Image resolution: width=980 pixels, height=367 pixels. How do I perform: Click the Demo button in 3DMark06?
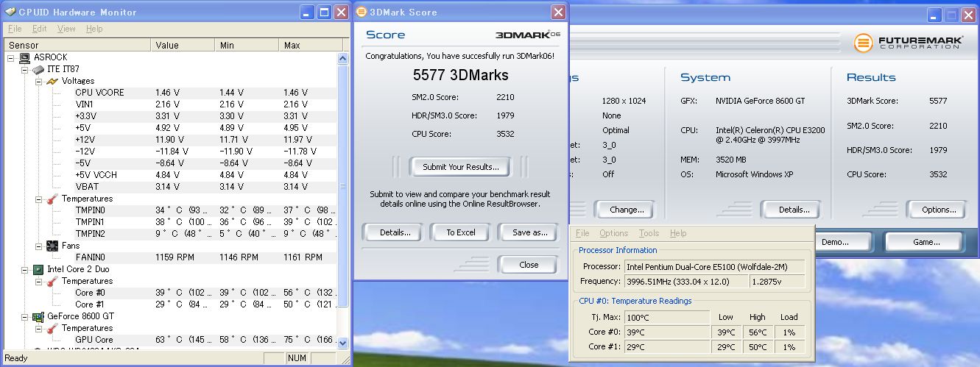pyautogui.click(x=835, y=242)
